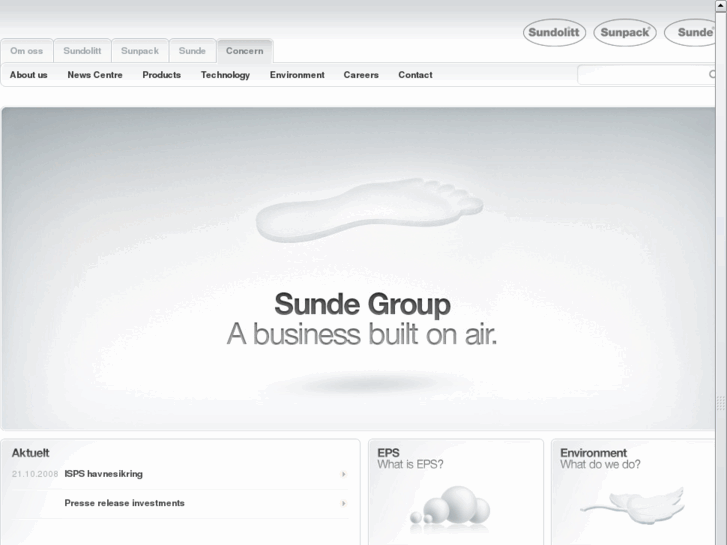
Task: Switch to the Sunde tab
Action: pyautogui.click(x=192, y=51)
